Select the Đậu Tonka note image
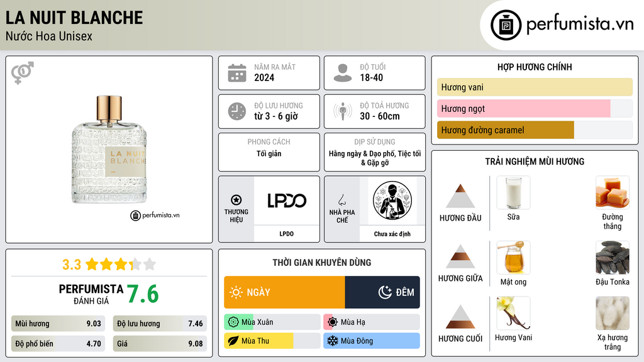The height and width of the screenshot is (362, 644). point(613,257)
